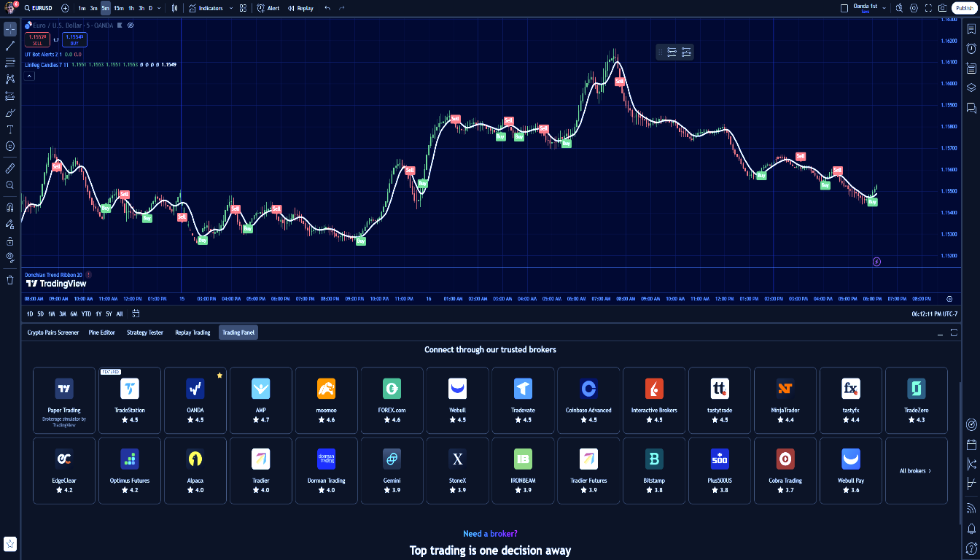The image size is (980, 560).
Task: Expand the timeframe dropdown chevron
Action: (x=160, y=8)
